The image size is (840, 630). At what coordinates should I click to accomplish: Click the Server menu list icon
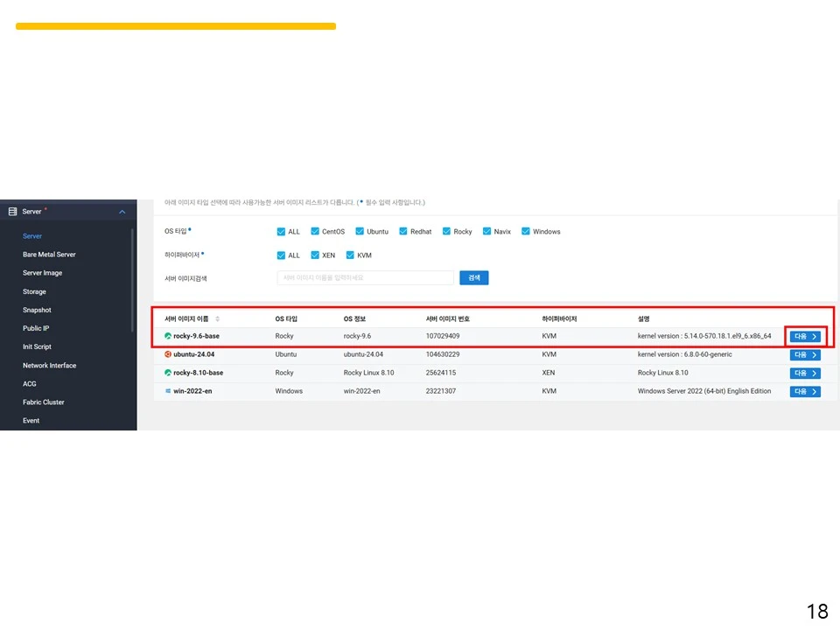point(13,212)
